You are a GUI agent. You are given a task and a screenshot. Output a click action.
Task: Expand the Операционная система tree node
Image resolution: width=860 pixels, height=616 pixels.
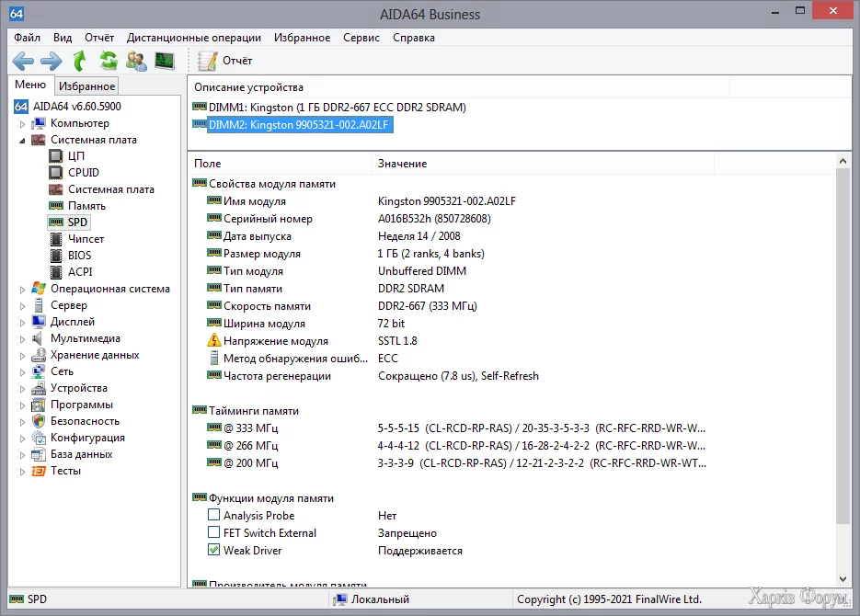pyautogui.click(x=23, y=289)
